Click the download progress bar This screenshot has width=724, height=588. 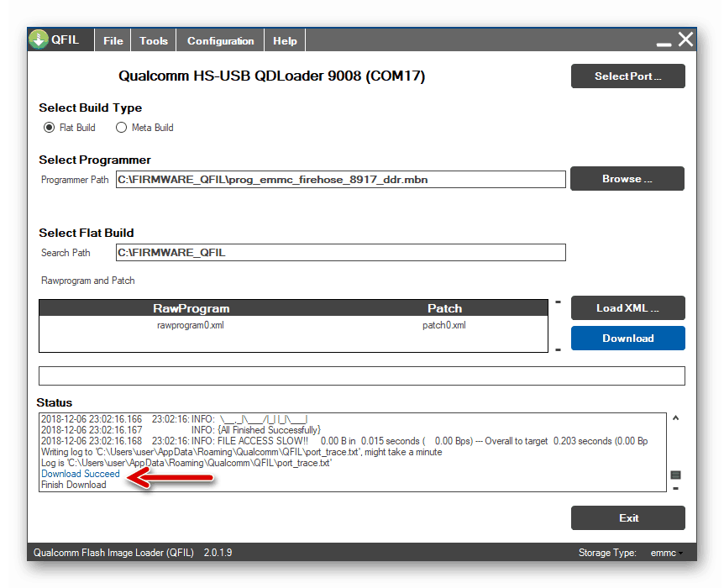coord(361,376)
